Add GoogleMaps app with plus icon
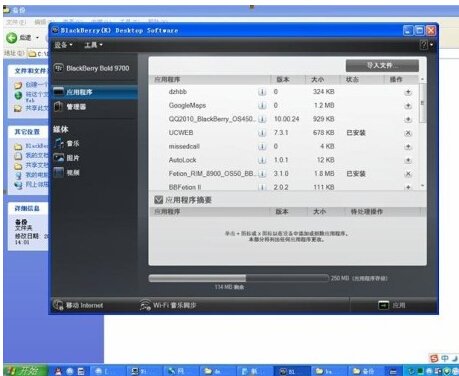Image resolution: width=459 pixels, height=376 pixels. (408, 106)
